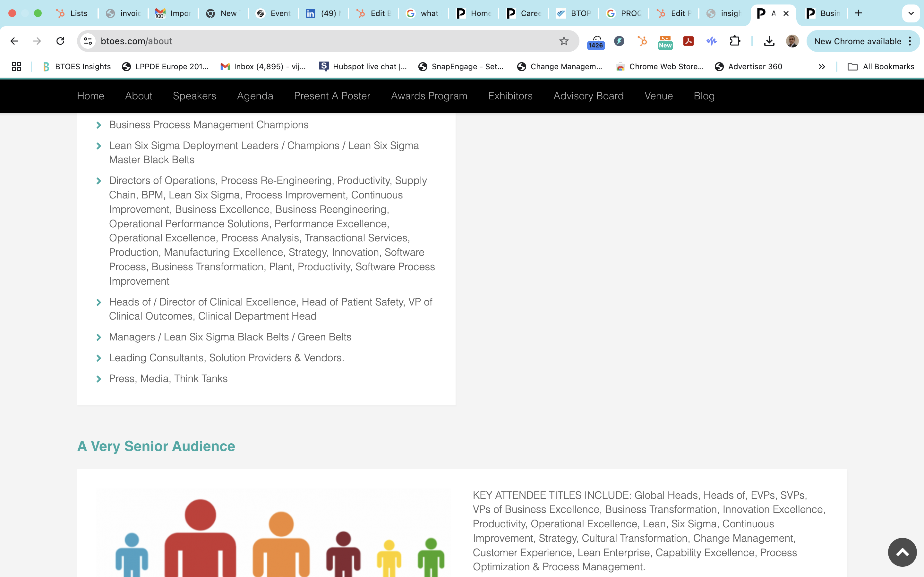This screenshot has width=924, height=577.
Task: Open the tab search dropdown arrow
Action: coord(911,13)
